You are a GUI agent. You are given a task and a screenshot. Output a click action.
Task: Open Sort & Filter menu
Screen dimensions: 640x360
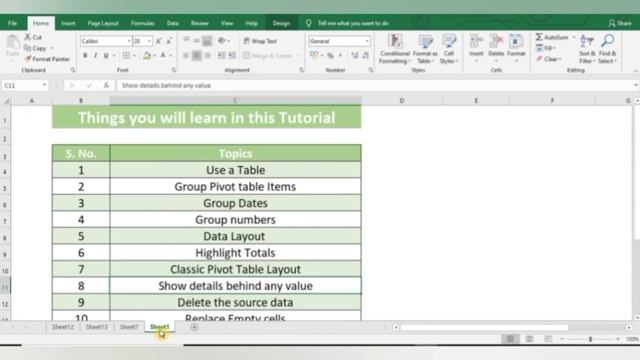[587, 49]
